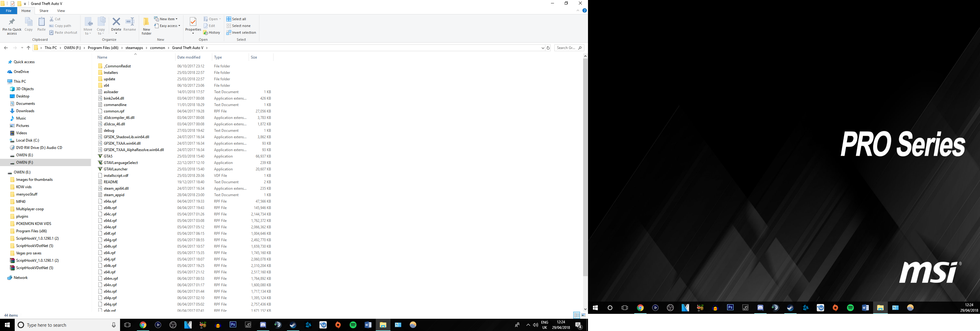Screen dimensions: 980x331
Task: Open Spotify from the left taskbar
Action: click(353, 325)
